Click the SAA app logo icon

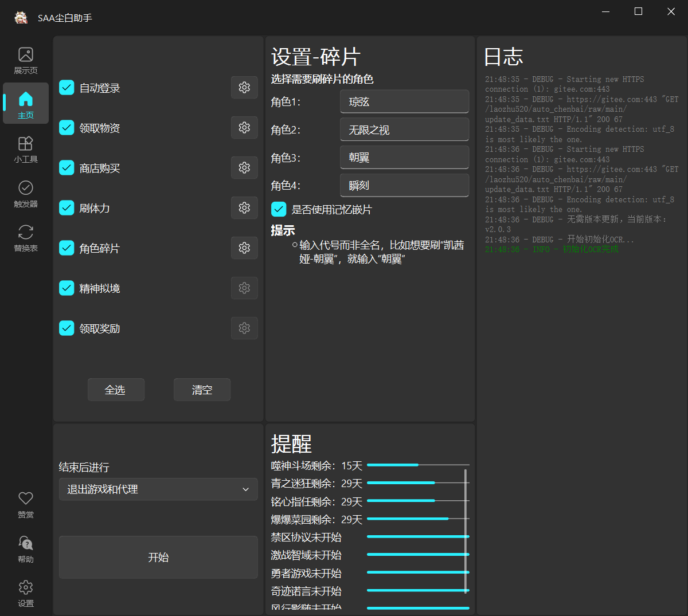21,18
